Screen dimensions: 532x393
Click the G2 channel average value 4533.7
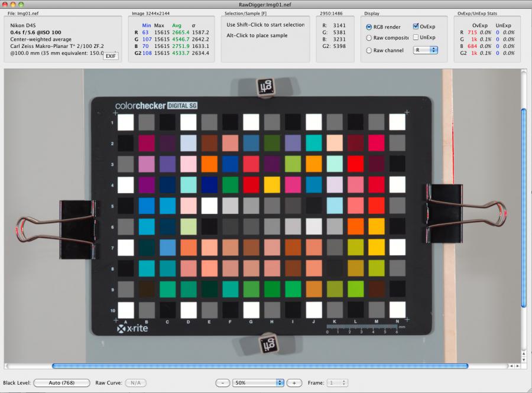(x=180, y=53)
